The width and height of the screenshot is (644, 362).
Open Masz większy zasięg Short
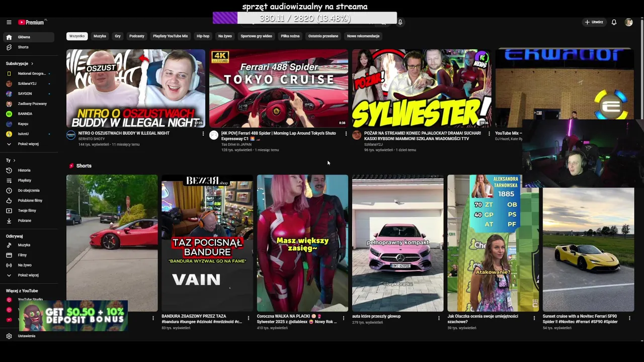pyautogui.click(x=302, y=243)
